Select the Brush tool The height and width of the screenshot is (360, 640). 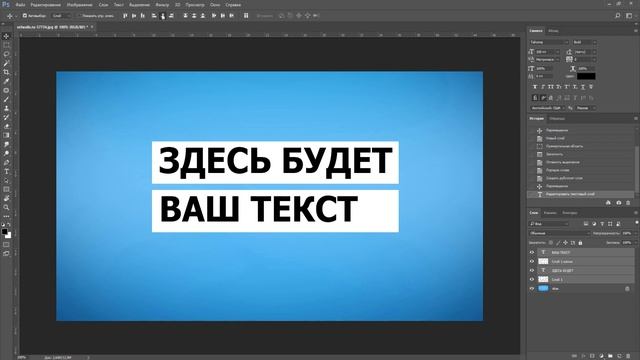(6, 99)
